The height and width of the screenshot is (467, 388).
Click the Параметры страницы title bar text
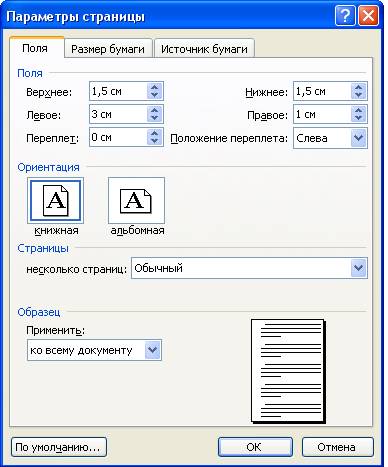(76, 16)
